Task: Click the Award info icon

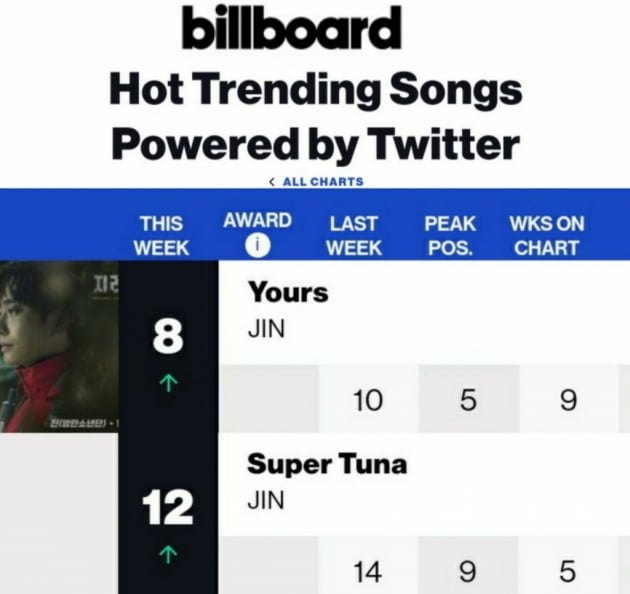Action: pos(257,246)
